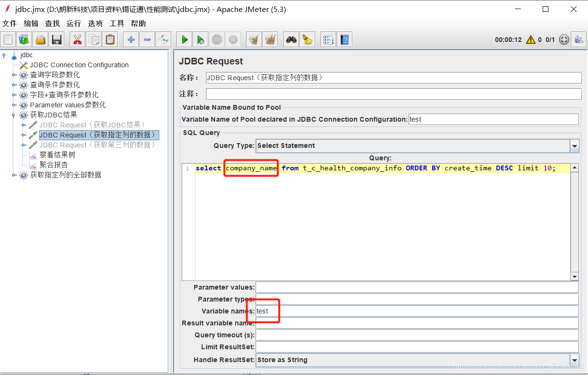Select the 察看结果树 listener

point(57,155)
